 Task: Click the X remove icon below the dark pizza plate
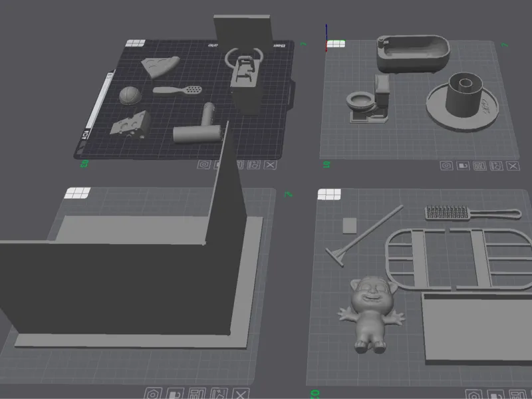pos(271,165)
